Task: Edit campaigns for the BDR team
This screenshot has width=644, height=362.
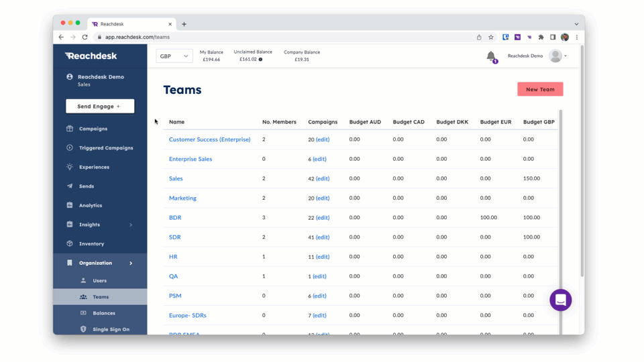Action: (x=323, y=217)
